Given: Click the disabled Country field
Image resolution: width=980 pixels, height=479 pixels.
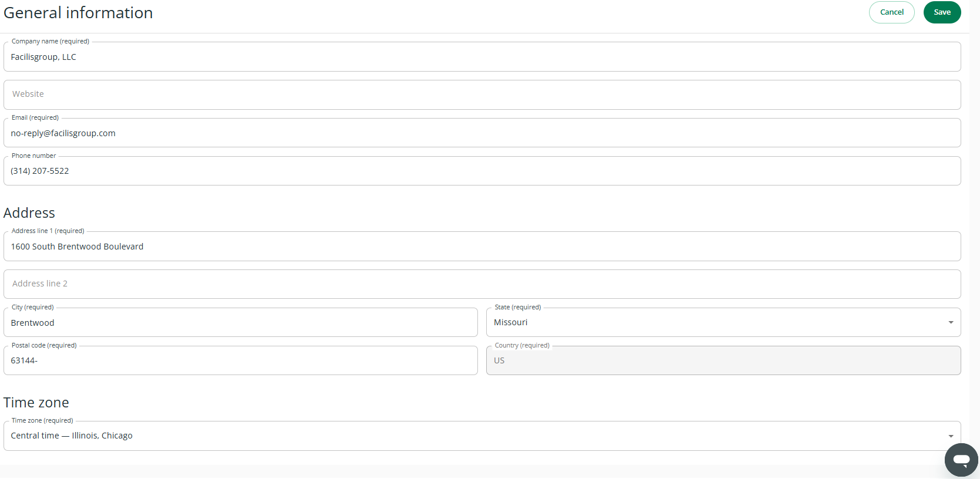Looking at the screenshot, I should tap(723, 360).
